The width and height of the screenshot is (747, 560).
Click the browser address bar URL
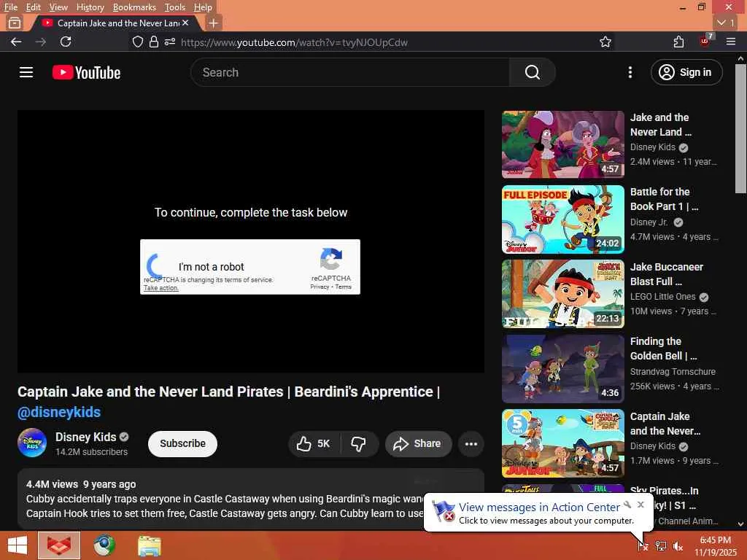(x=294, y=42)
